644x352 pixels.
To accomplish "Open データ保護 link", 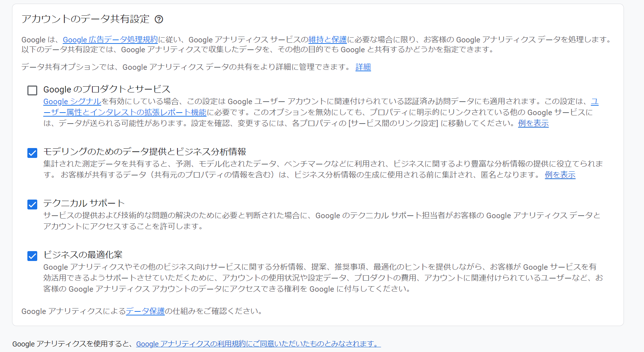I will [145, 311].
